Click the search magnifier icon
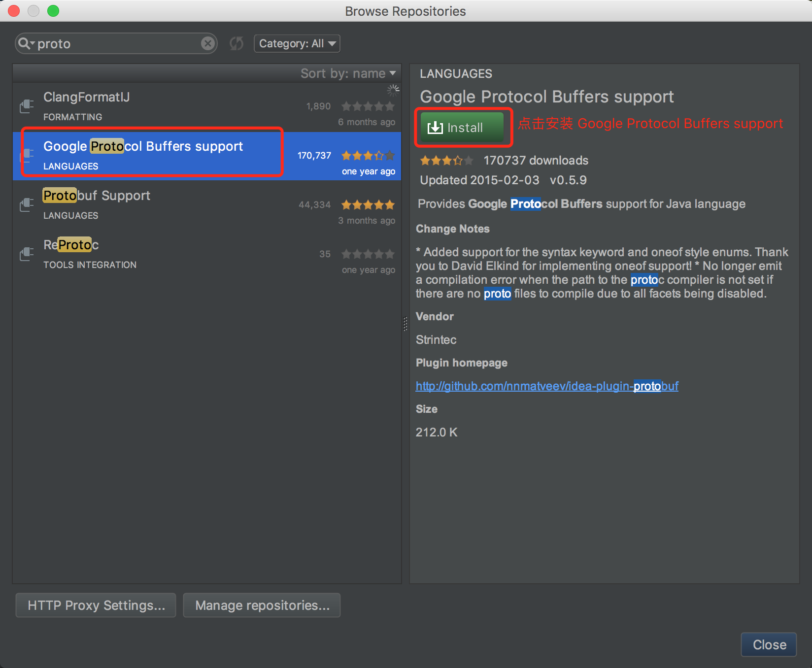Image resolution: width=812 pixels, height=668 pixels. coord(26,44)
